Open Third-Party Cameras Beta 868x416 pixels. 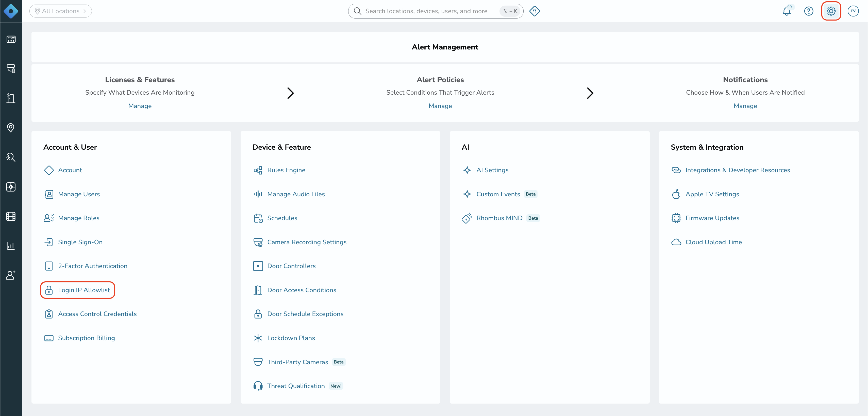[299, 362]
